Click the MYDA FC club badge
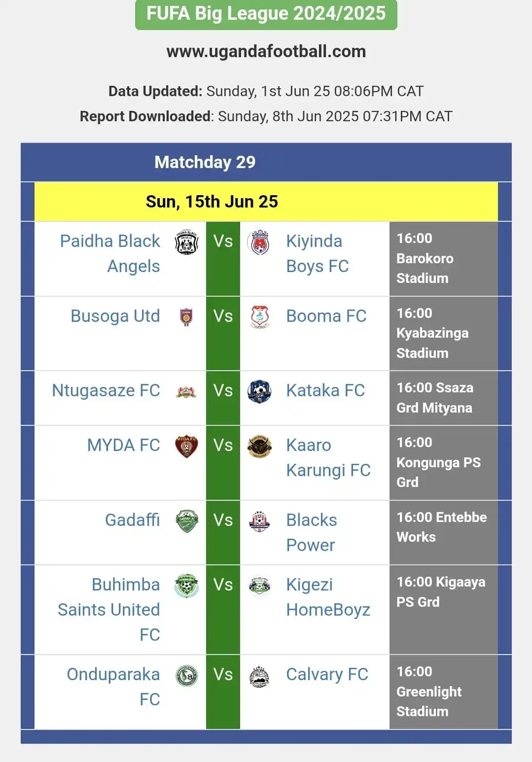Image resolution: width=532 pixels, height=762 pixels. (x=186, y=446)
